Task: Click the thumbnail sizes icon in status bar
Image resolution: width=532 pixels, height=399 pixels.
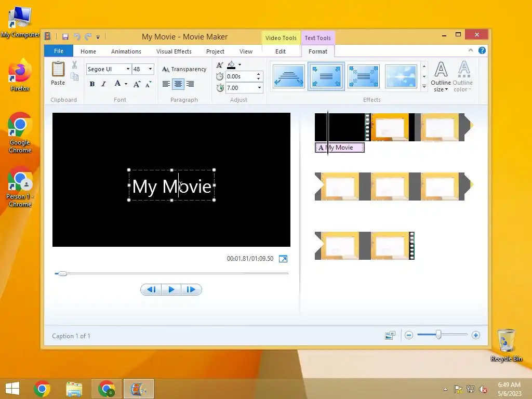Action: tap(390, 335)
